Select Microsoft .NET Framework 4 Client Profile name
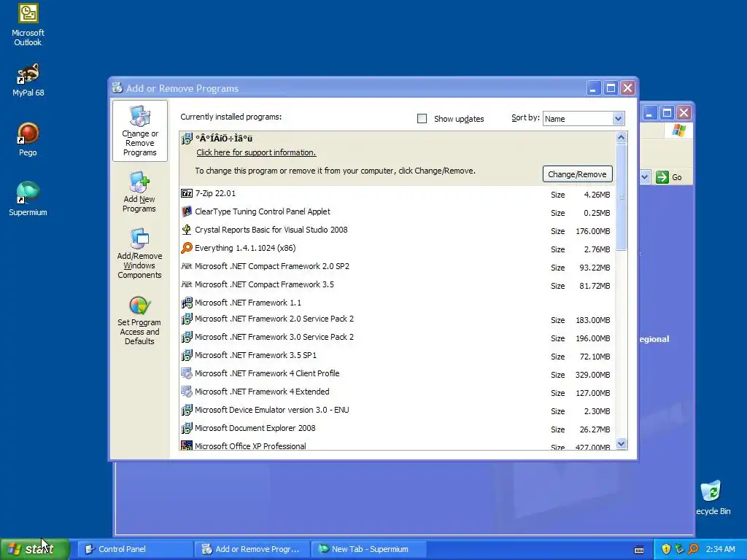The image size is (747, 560). [x=267, y=373]
